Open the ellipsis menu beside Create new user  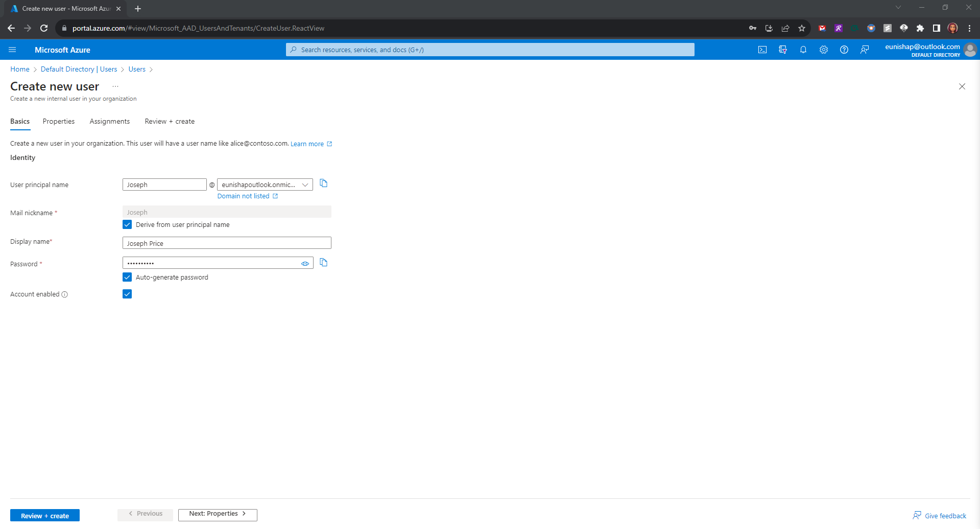115,87
